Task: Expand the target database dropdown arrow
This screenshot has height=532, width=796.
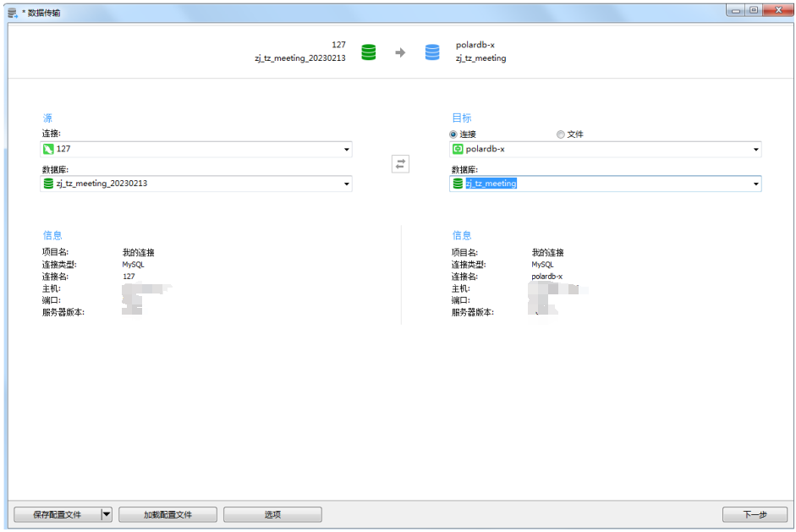Action: coord(755,184)
